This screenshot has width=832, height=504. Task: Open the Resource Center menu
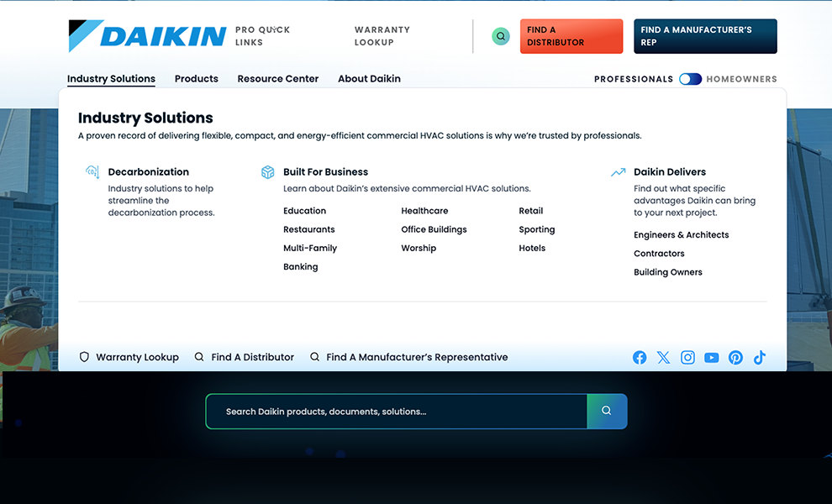tap(278, 79)
